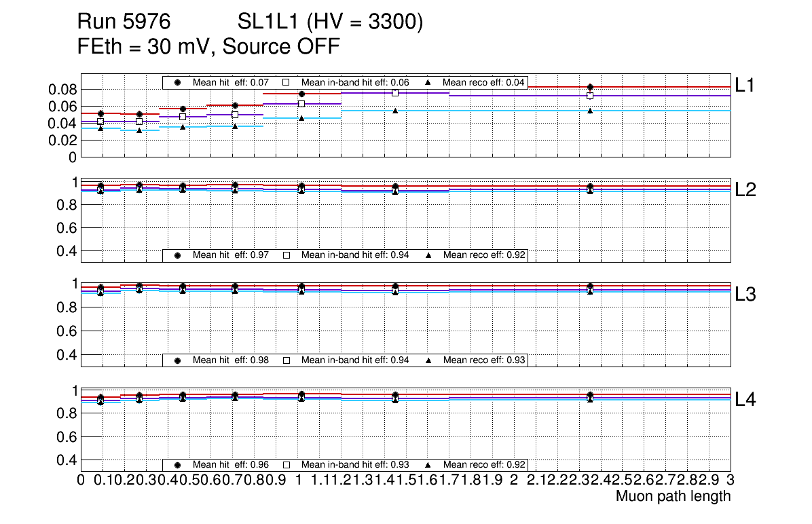812x524 pixels.
Task: Click the rightmost filled circle data point in L1
Action: [590, 87]
